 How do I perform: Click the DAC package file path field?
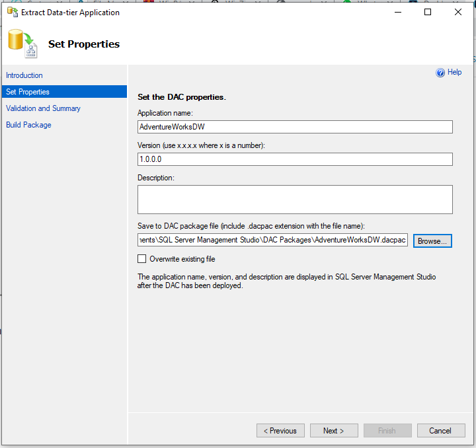point(272,240)
